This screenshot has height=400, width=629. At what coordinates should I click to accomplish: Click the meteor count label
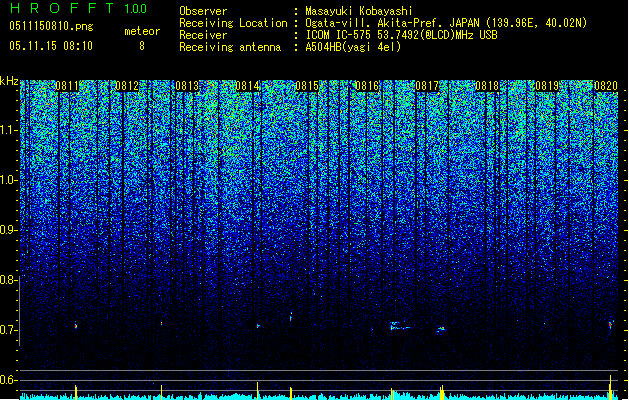142,31
